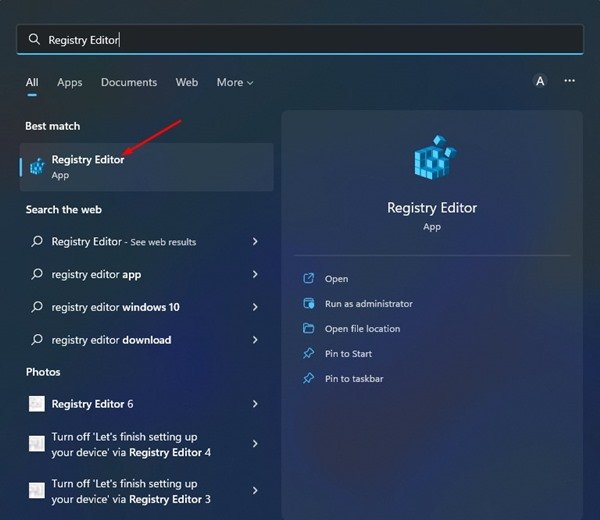Select 'Registry Editor - See web results' suggestion

pos(147,241)
